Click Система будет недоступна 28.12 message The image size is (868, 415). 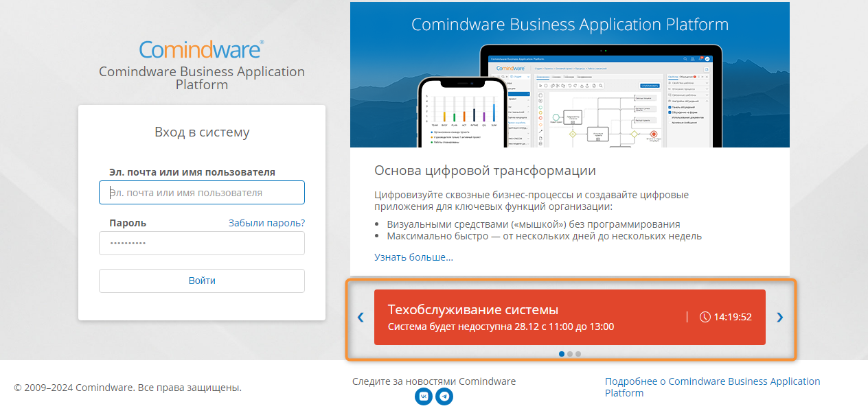[501, 327]
